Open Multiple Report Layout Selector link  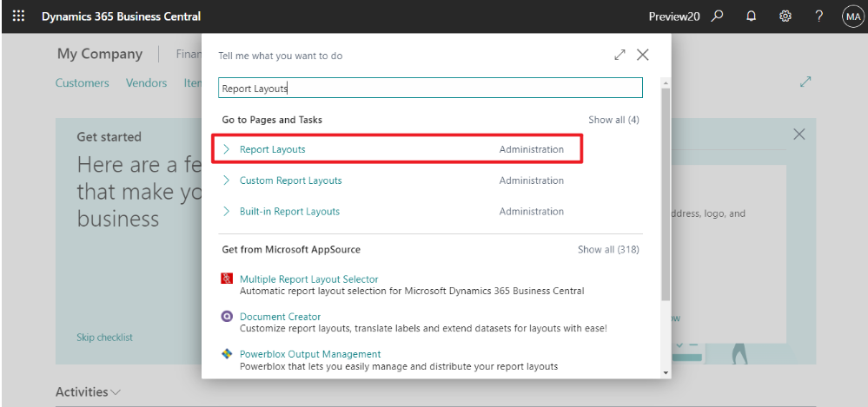click(309, 279)
